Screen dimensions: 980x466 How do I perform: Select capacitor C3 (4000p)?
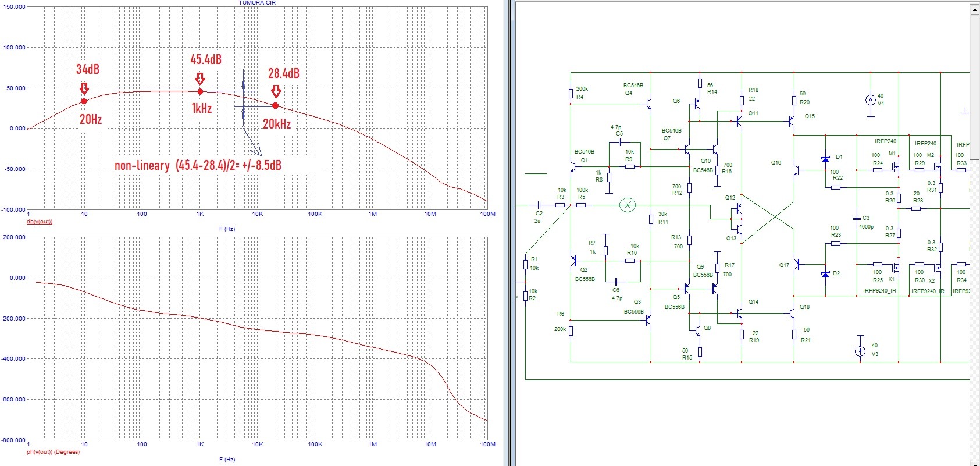coord(857,219)
